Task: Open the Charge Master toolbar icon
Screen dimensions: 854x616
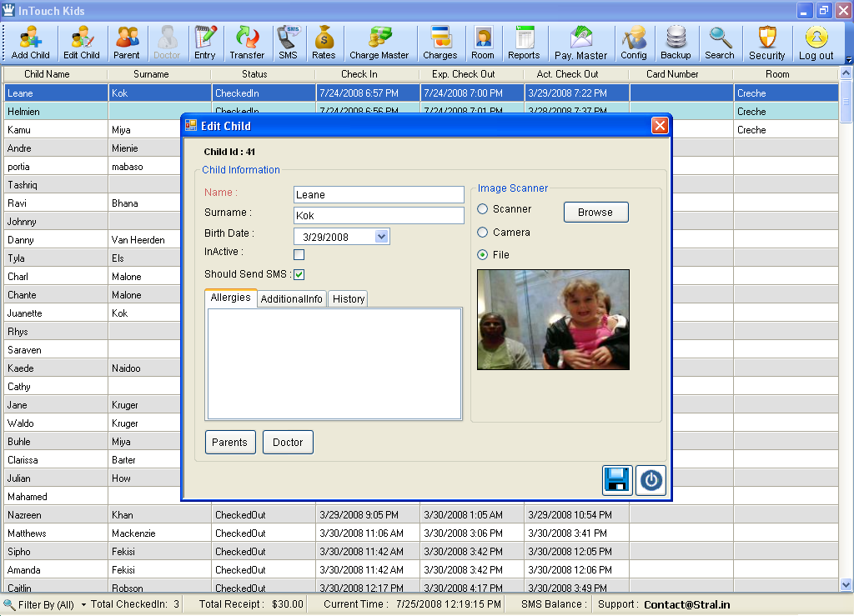Action: pos(379,43)
